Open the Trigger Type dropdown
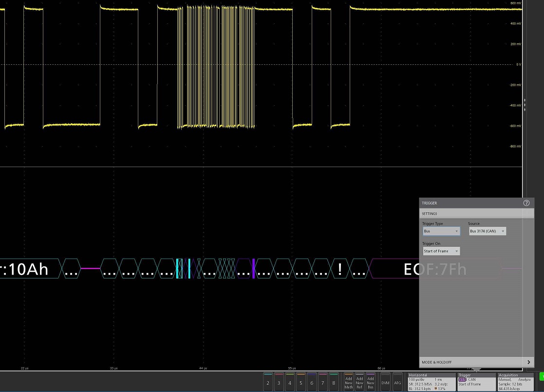This screenshot has height=392, width=544. [x=441, y=231]
